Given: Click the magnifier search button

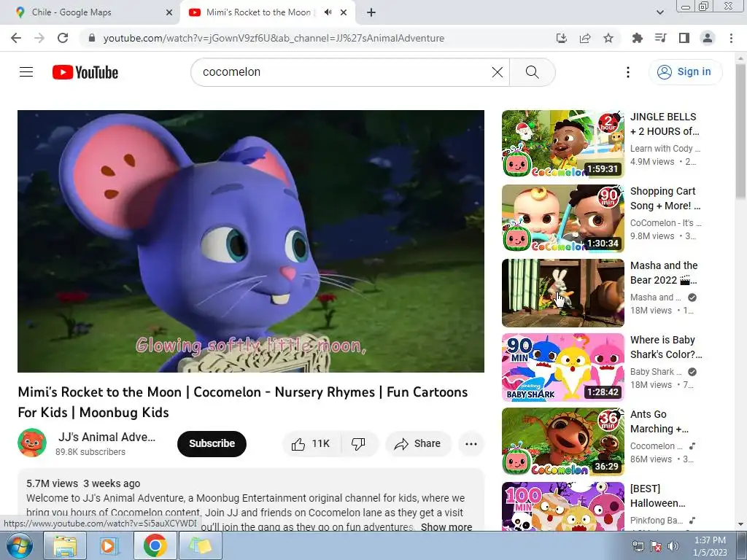Looking at the screenshot, I should (532, 72).
